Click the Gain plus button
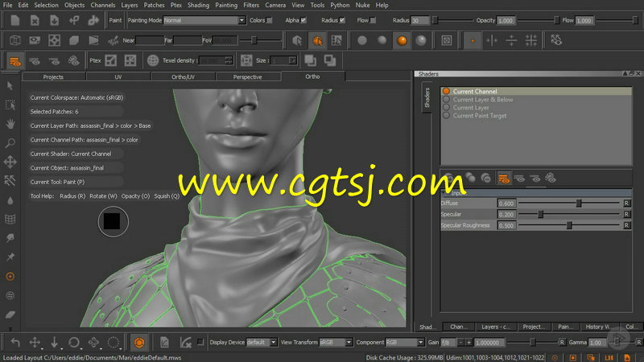Viewport: 644px width, 362px height. [469, 343]
